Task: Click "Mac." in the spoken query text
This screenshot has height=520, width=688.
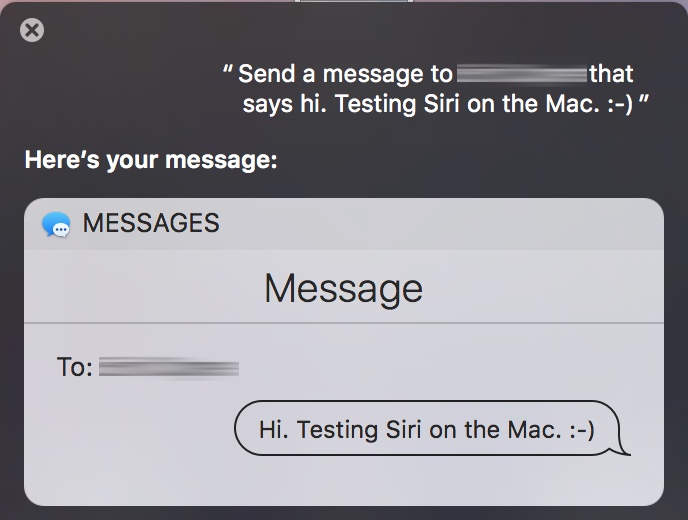Action: click(x=572, y=104)
